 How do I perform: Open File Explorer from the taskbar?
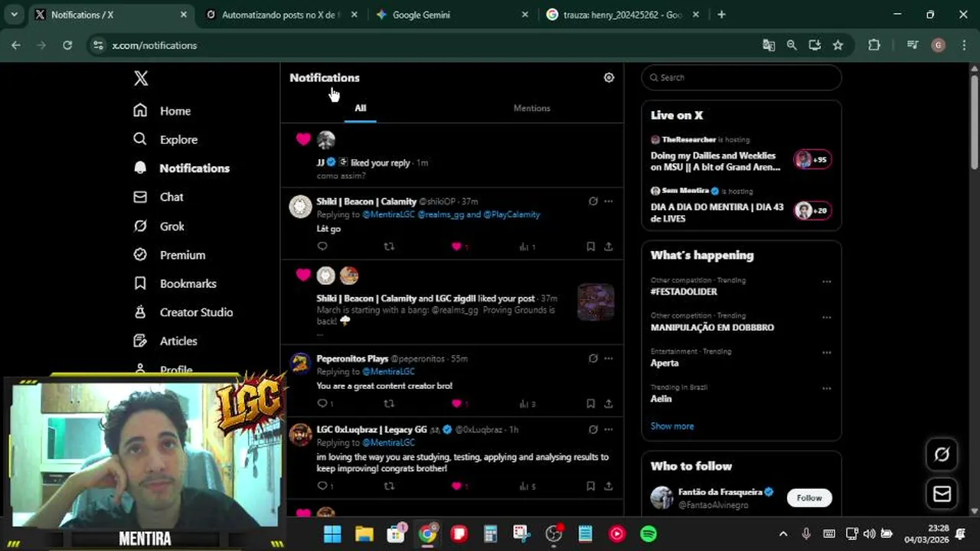pyautogui.click(x=364, y=533)
